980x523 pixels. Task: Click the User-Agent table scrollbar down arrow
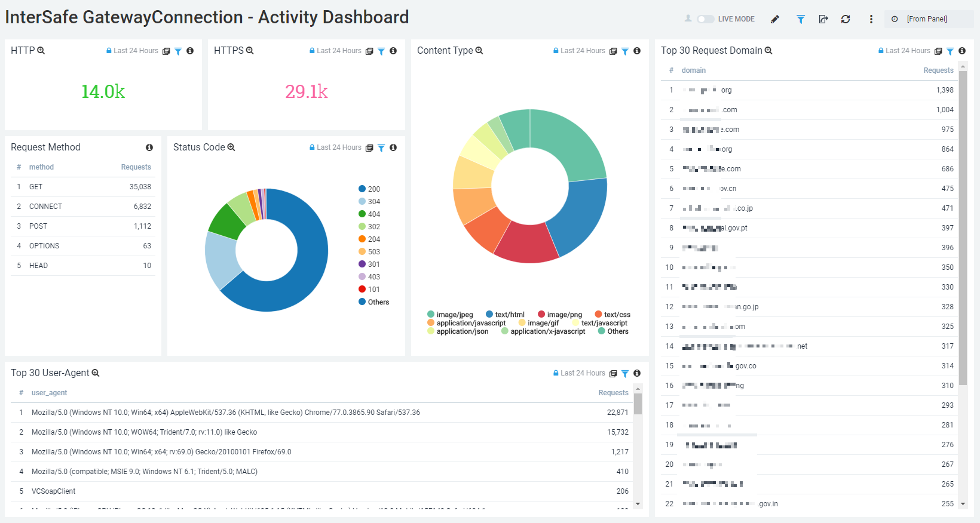638,504
